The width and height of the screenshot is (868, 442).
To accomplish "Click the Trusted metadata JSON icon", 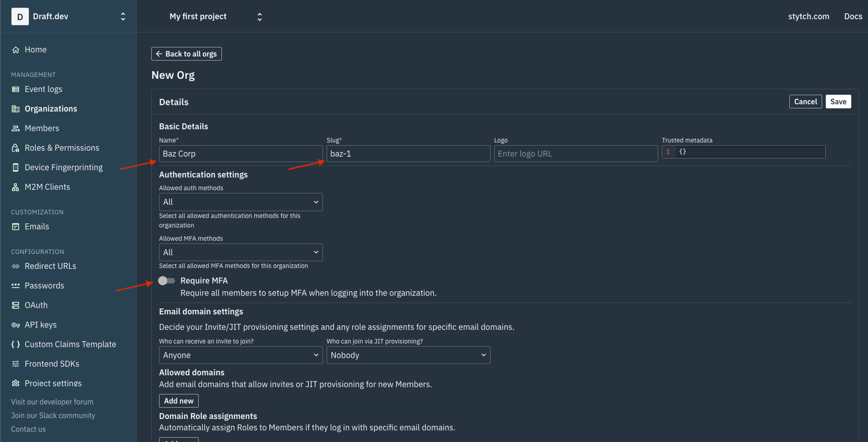I will 682,151.
